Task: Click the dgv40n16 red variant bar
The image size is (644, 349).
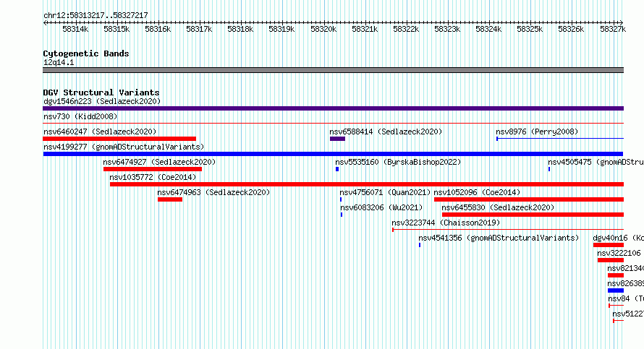Action: coord(609,245)
